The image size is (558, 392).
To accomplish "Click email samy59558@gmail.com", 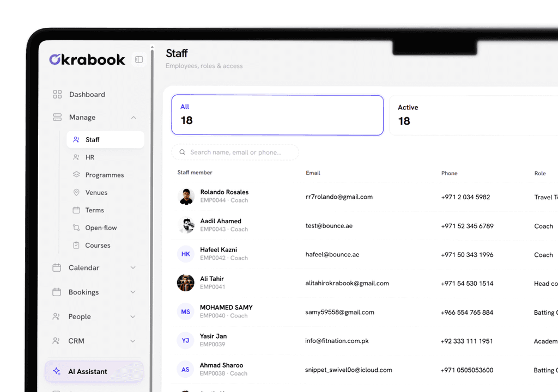I will click(340, 312).
